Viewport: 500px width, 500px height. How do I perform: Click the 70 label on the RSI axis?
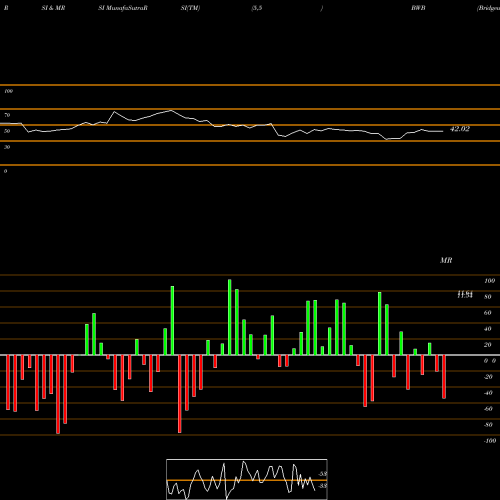click(7, 115)
